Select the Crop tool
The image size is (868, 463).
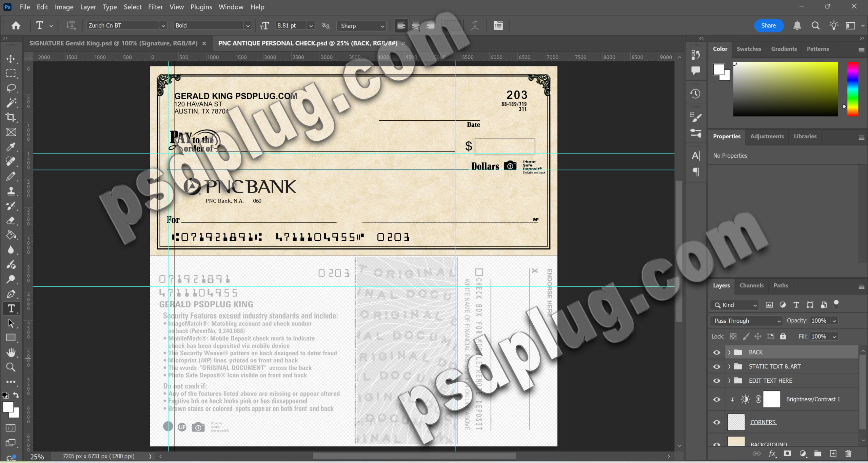11,117
